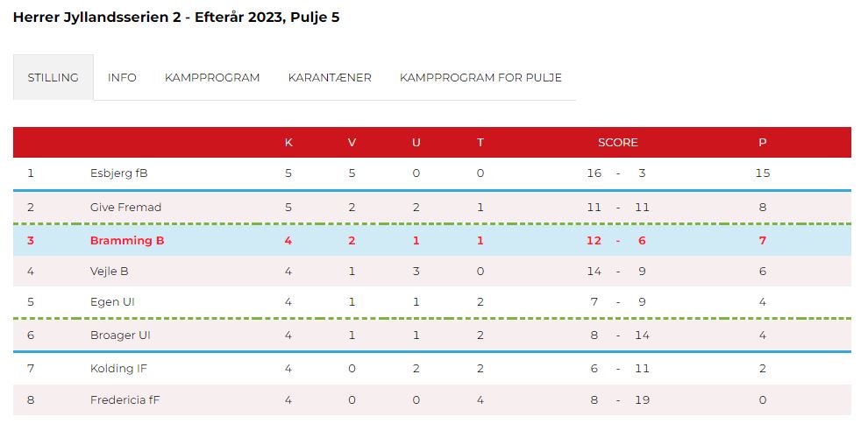
Task: Click the Esbjerg fB team name
Action: point(118,173)
